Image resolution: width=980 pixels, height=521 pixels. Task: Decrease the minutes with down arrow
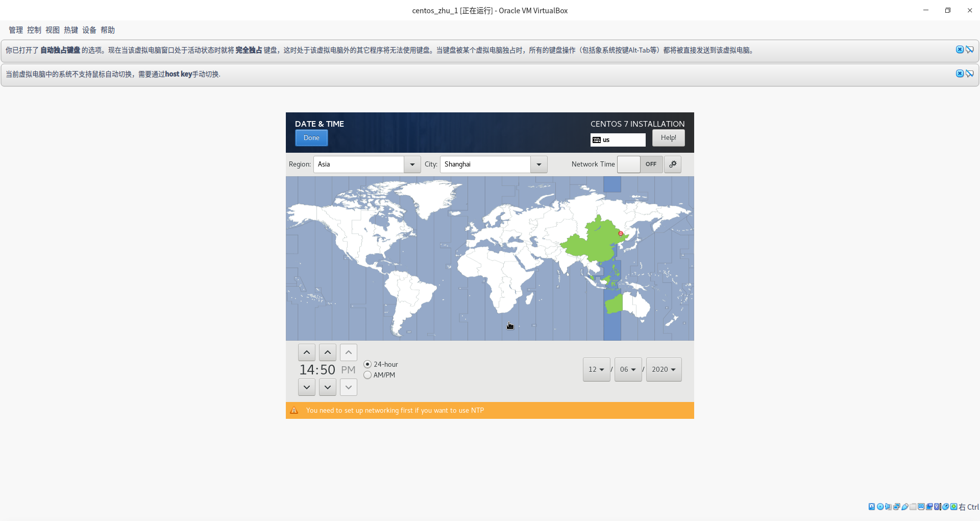(x=328, y=387)
